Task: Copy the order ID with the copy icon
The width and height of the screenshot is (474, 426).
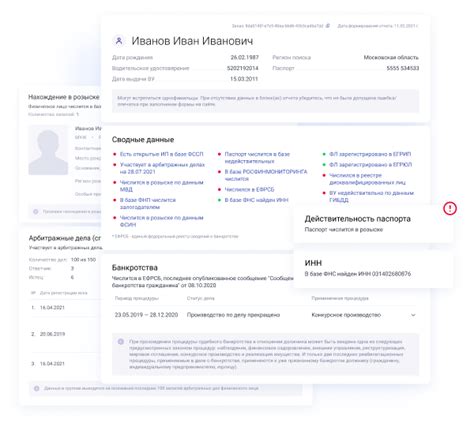Action: pos(328,26)
